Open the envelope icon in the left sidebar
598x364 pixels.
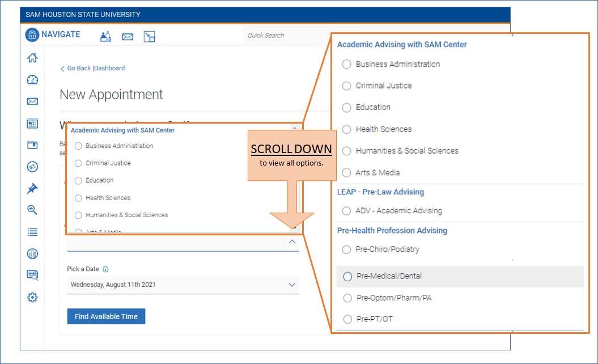pyautogui.click(x=32, y=101)
